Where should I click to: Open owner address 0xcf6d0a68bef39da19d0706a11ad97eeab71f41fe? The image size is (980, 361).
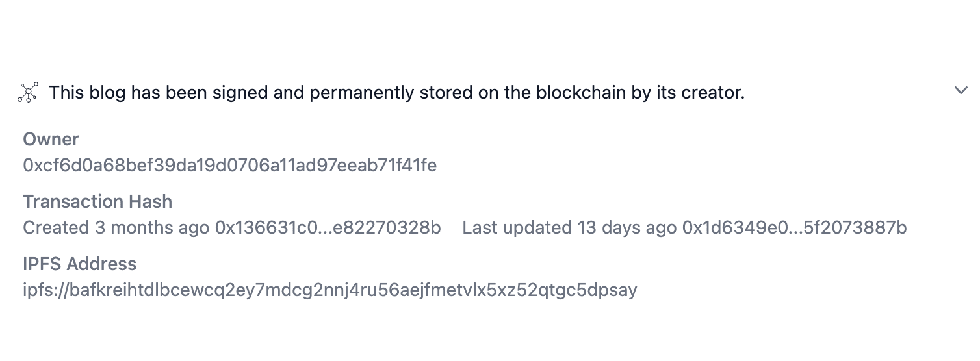click(230, 166)
